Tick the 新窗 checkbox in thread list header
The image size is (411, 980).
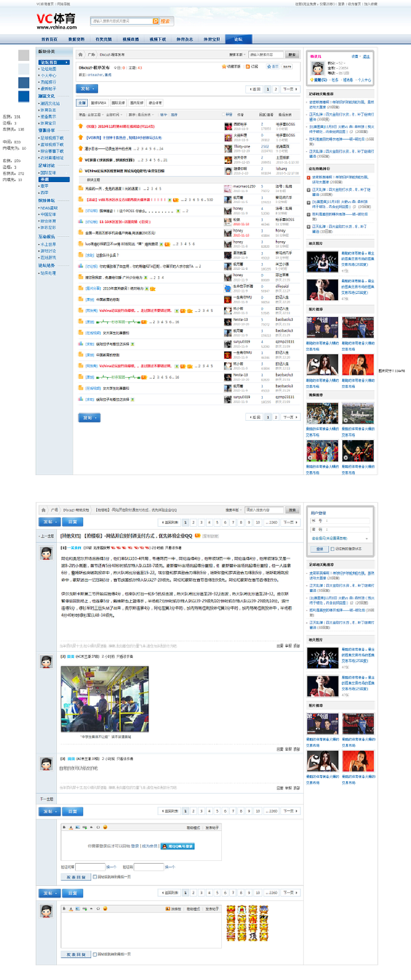223,115
